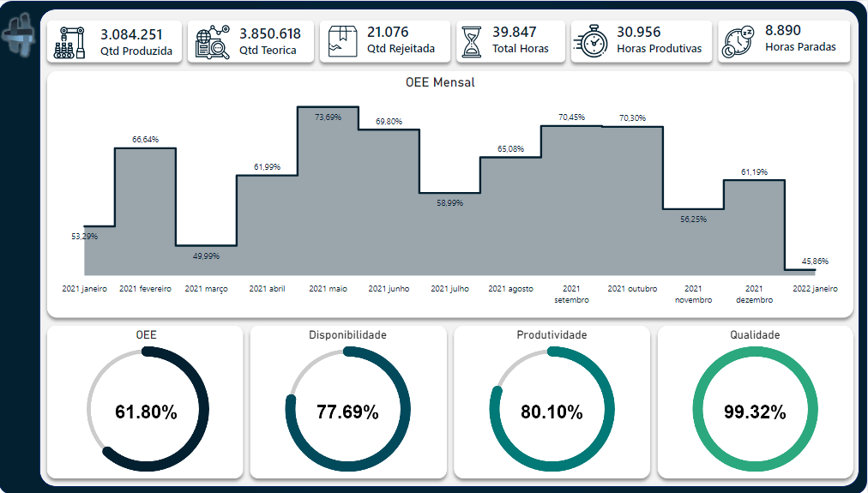Screen dimensions: 868x493
Task: Click the 66,64% data label
Action: pos(145,140)
